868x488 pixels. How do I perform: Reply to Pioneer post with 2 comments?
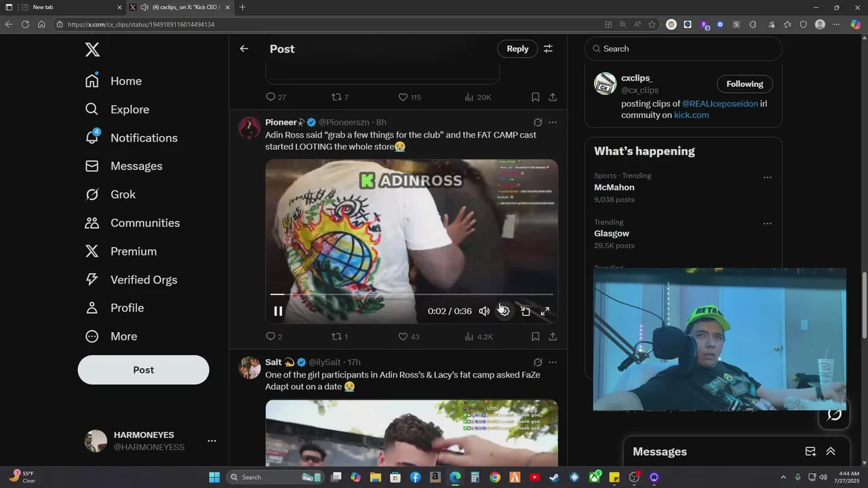[274, 336]
